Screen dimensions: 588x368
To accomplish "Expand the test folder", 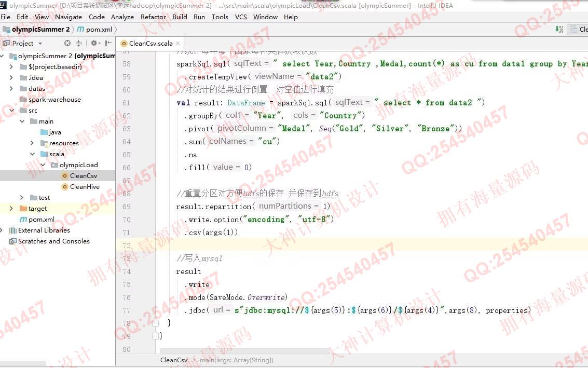I will 21,197.
